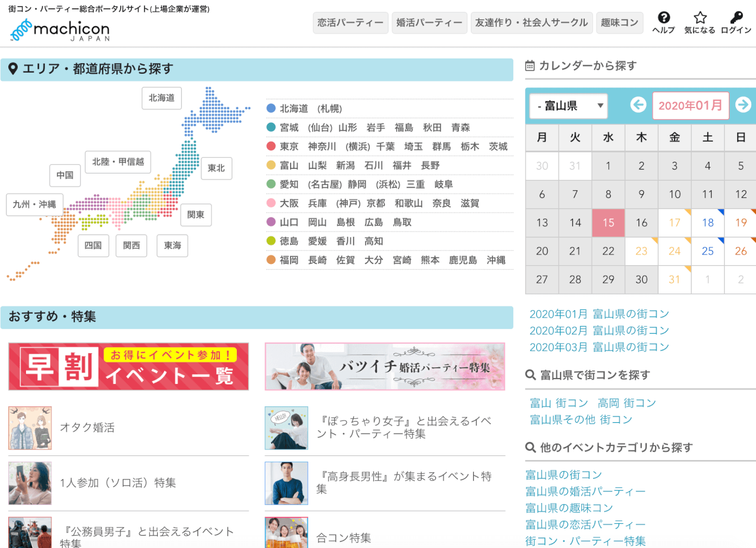Image resolution: width=756 pixels, height=548 pixels.
Task: Open 2020年02月 富山県の街コン link
Action: 599,331
